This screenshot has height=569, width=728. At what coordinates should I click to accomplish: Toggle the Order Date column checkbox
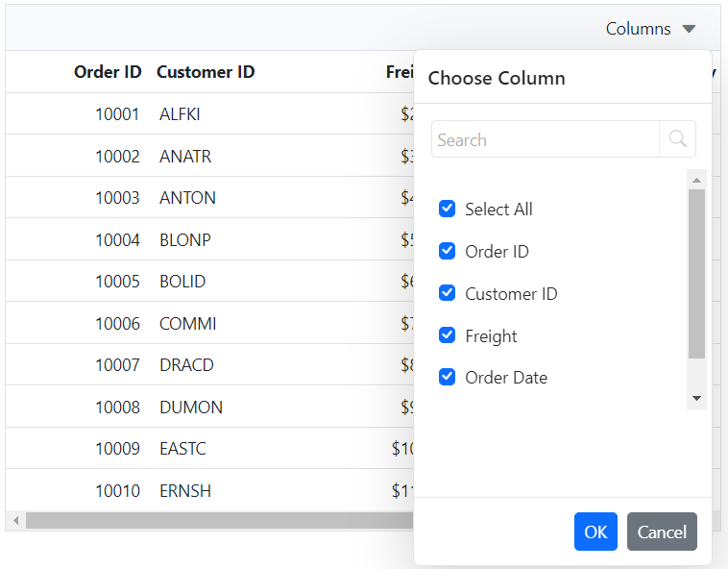coord(448,377)
